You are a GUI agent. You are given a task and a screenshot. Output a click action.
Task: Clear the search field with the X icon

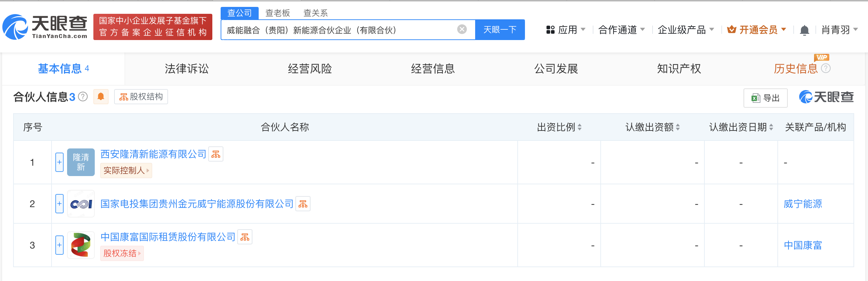(462, 29)
